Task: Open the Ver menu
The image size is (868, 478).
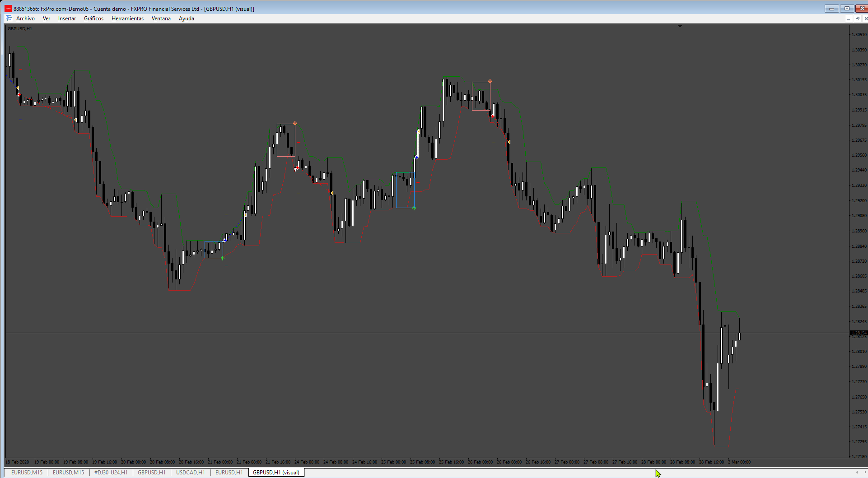Action: (47, 19)
